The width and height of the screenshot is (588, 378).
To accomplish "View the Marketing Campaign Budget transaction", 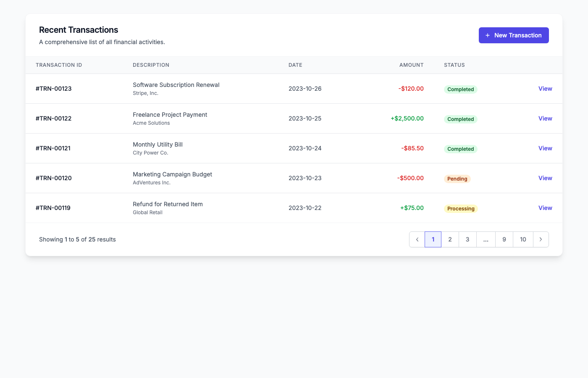I will 545,178.
